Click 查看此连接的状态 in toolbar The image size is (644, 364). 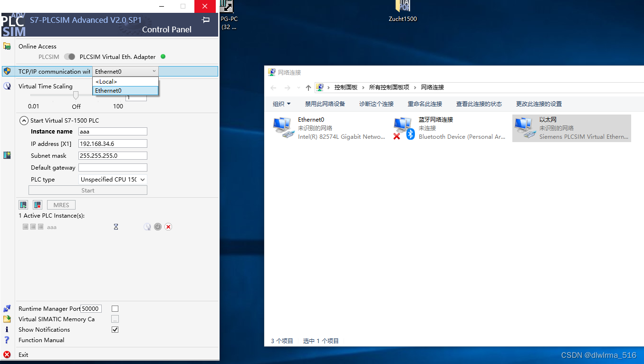(479, 104)
